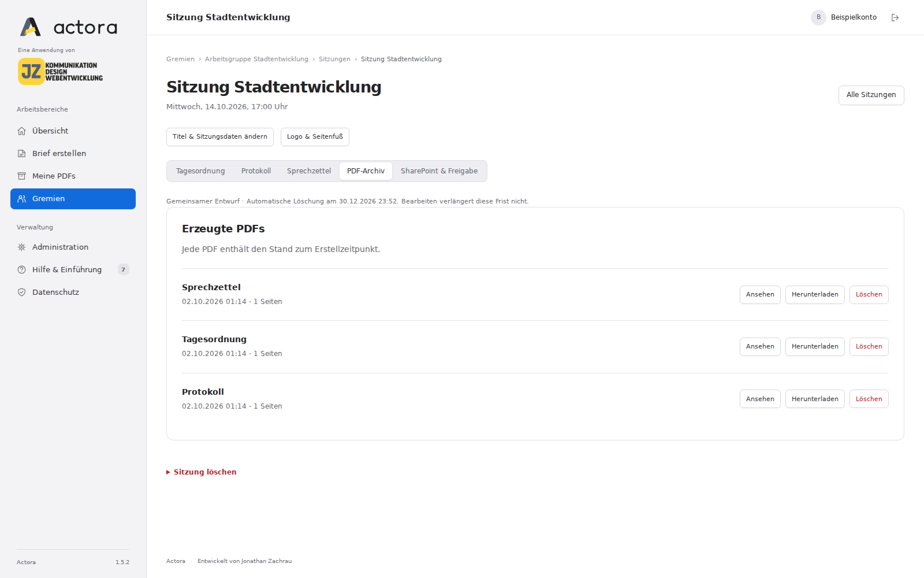Open the Sitzungen breadcrumb link

click(x=334, y=60)
